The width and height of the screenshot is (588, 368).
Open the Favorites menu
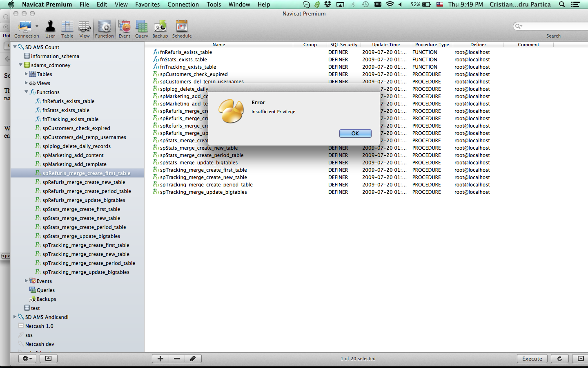click(147, 4)
